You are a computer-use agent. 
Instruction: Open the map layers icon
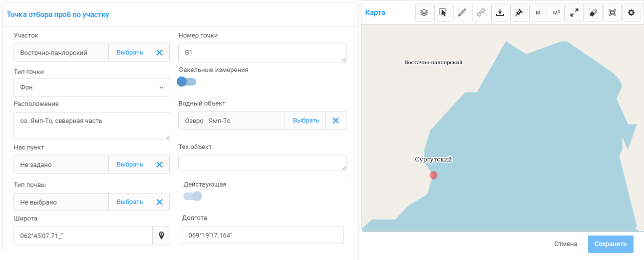tap(424, 13)
